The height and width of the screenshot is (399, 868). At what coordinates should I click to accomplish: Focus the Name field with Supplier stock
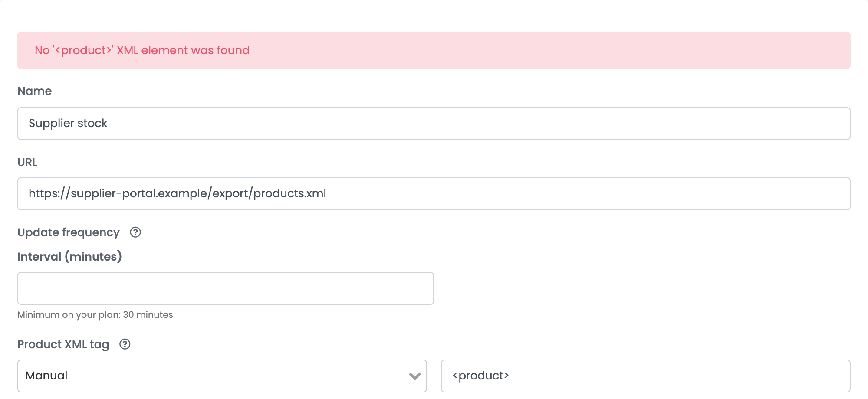click(434, 124)
